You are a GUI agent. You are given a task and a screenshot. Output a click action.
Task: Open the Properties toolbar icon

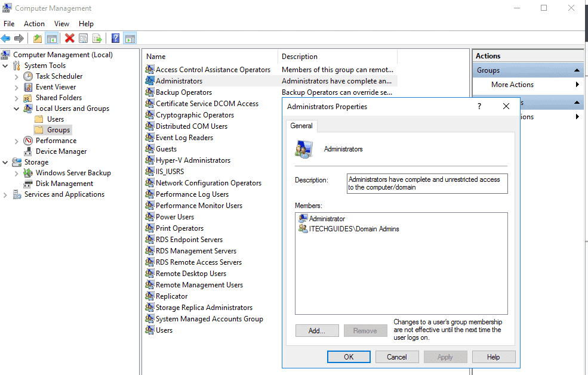[82, 38]
